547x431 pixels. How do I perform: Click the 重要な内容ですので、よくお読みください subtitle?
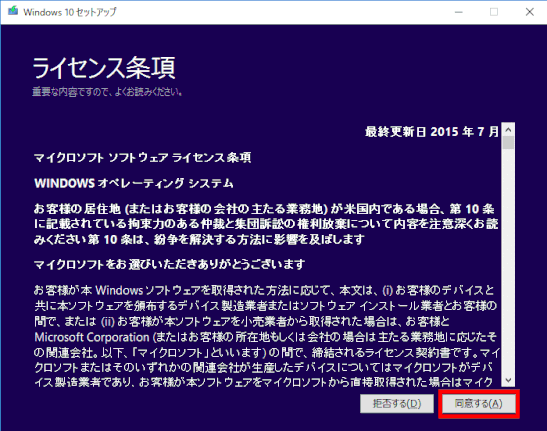[107, 92]
